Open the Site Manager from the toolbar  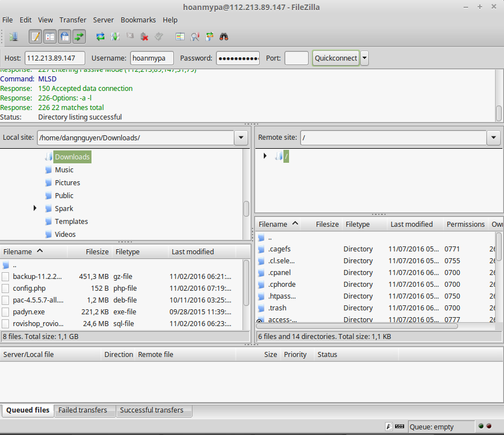[13, 36]
